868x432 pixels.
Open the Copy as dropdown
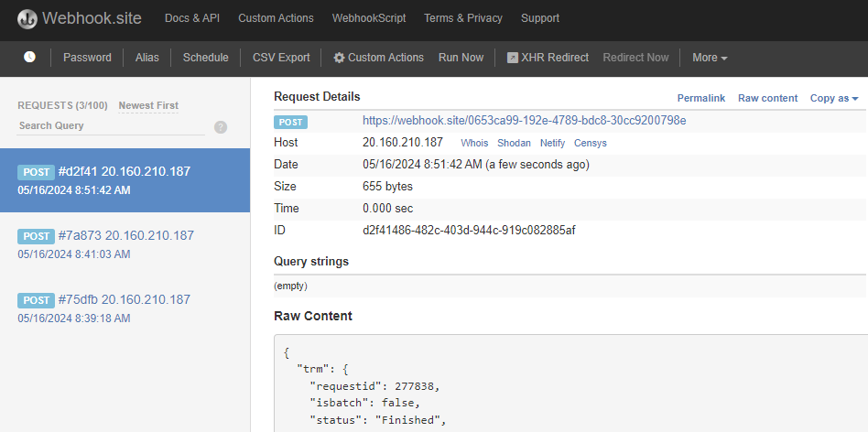[x=833, y=98]
